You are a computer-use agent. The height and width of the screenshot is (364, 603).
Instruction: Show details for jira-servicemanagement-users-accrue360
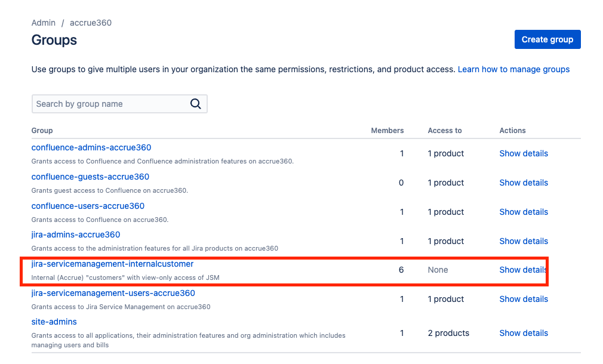click(x=524, y=299)
